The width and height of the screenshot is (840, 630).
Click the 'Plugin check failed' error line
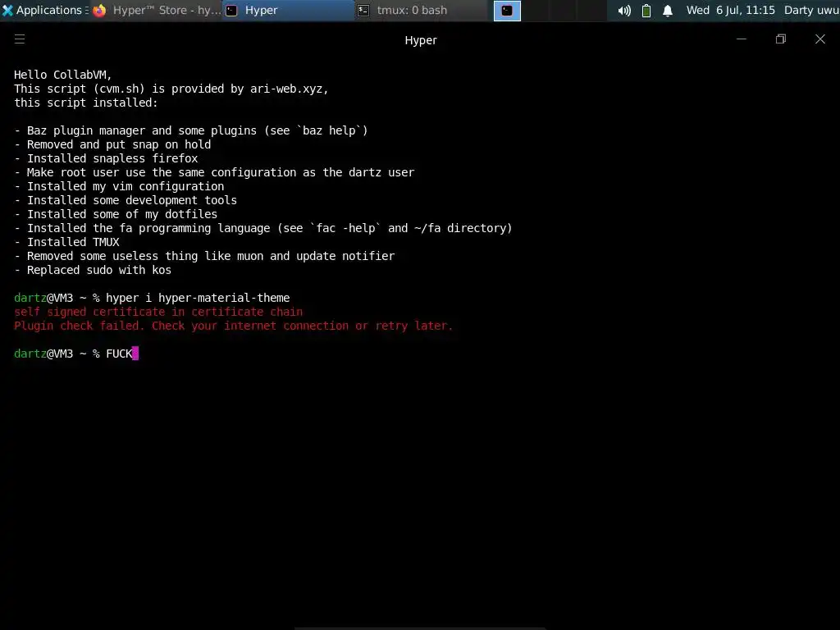click(234, 326)
